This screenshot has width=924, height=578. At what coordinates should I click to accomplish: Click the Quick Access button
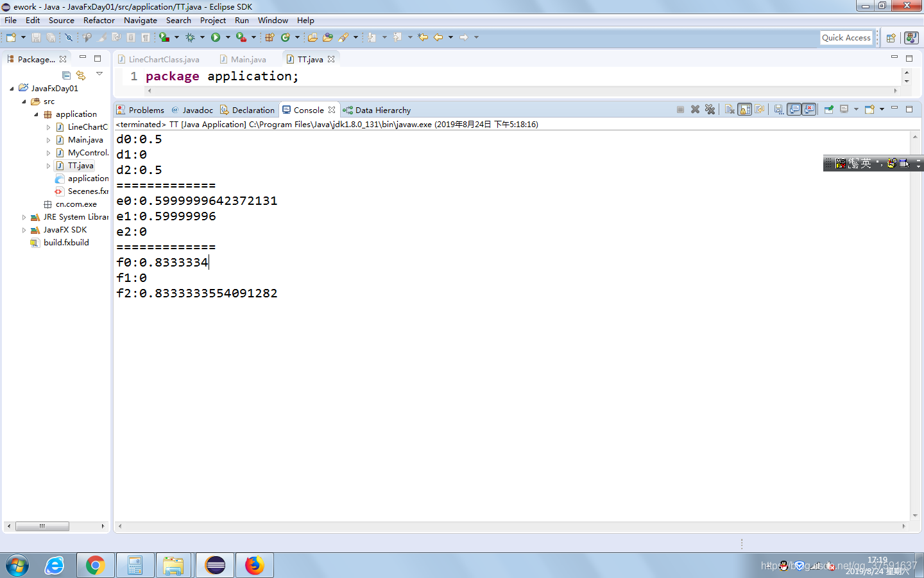click(x=846, y=37)
